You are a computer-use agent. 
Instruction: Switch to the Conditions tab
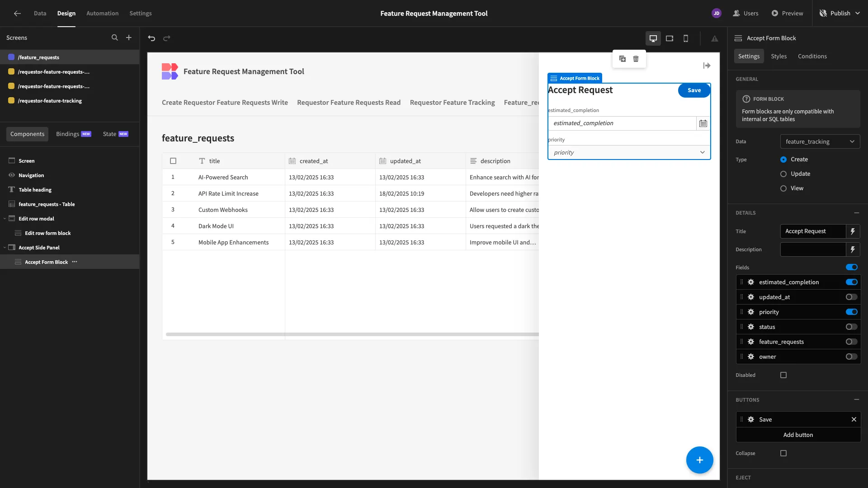812,56
